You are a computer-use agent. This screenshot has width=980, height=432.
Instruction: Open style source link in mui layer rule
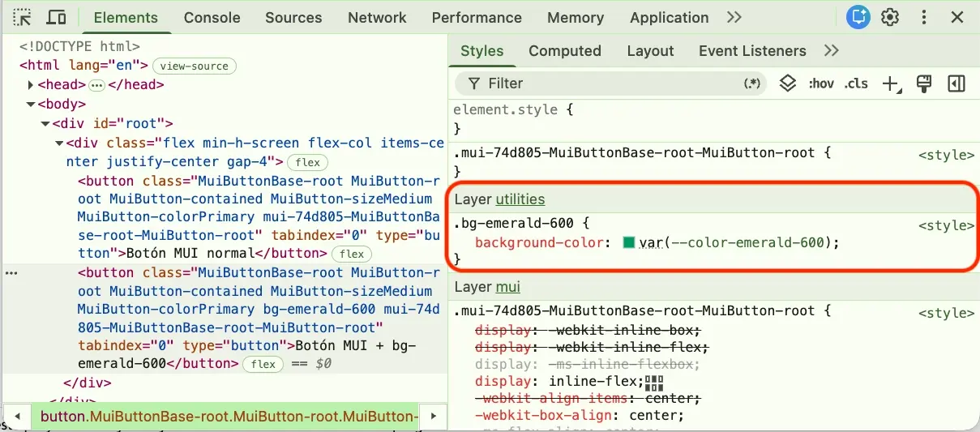pyautogui.click(x=947, y=313)
